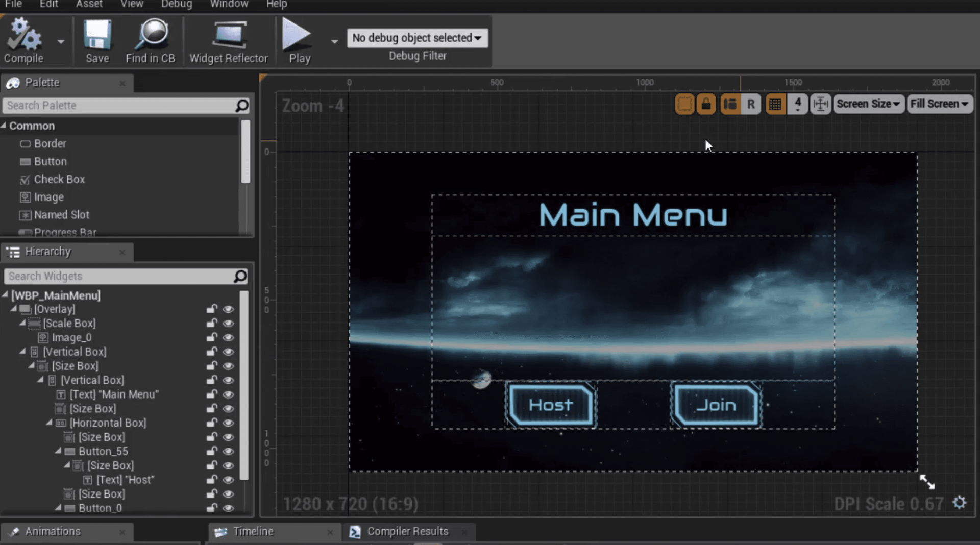
Task: Open the Fill Screen dropdown
Action: click(x=940, y=104)
